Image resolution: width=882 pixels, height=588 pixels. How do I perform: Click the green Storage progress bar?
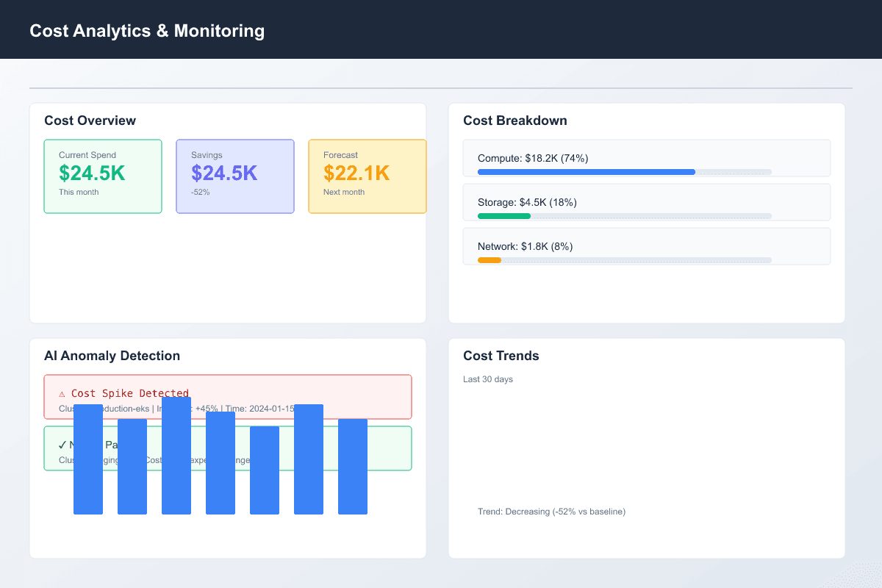click(x=503, y=215)
